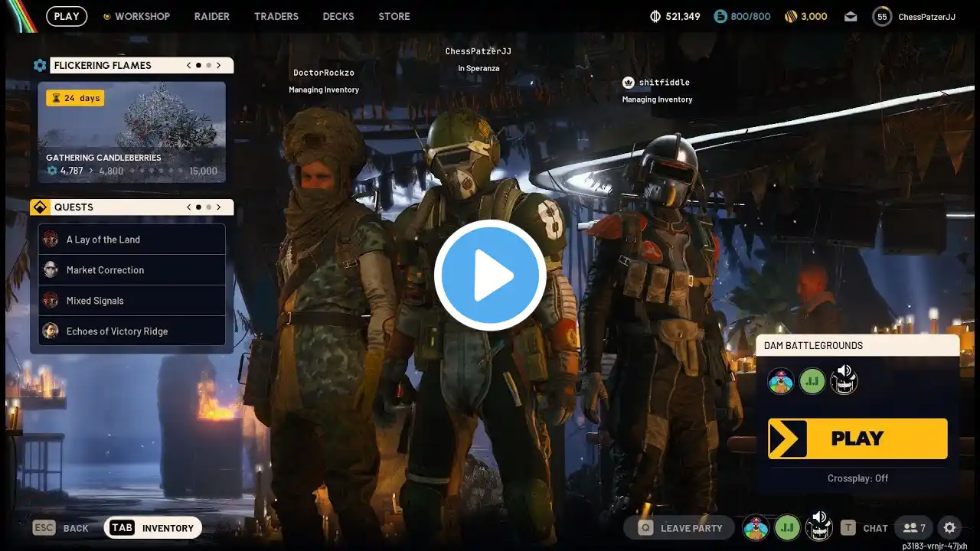
Task: Open the Dam Battlegrounds map selector
Action: pos(857,346)
